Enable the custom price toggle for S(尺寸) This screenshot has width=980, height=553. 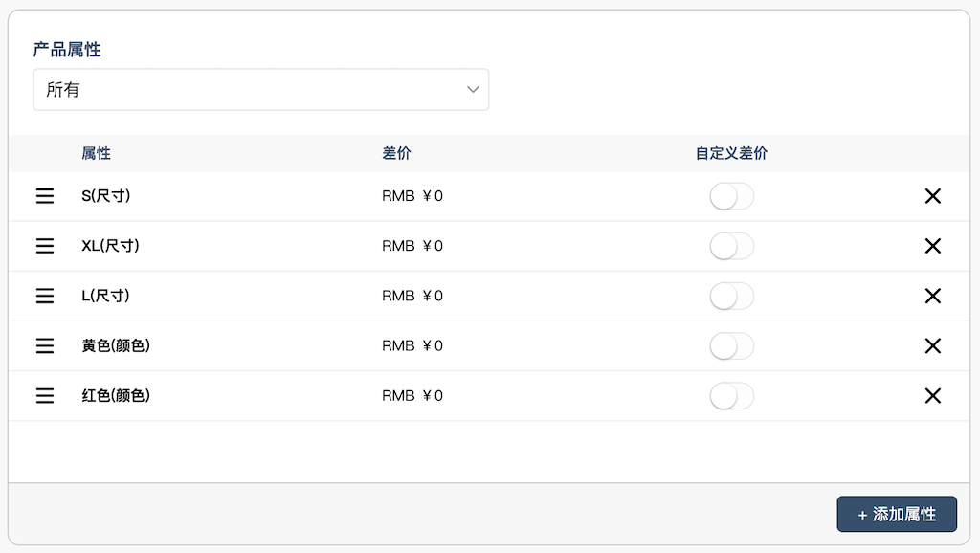click(732, 196)
